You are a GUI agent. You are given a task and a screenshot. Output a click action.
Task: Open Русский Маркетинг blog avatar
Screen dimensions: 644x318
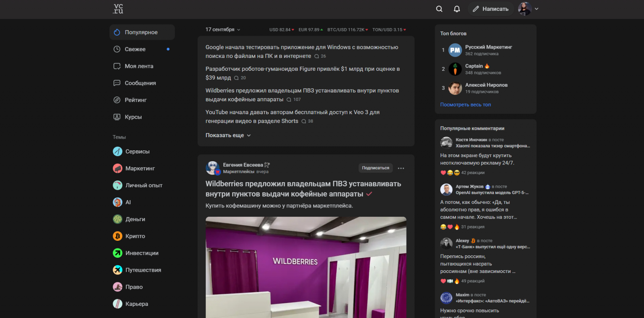[x=455, y=50]
